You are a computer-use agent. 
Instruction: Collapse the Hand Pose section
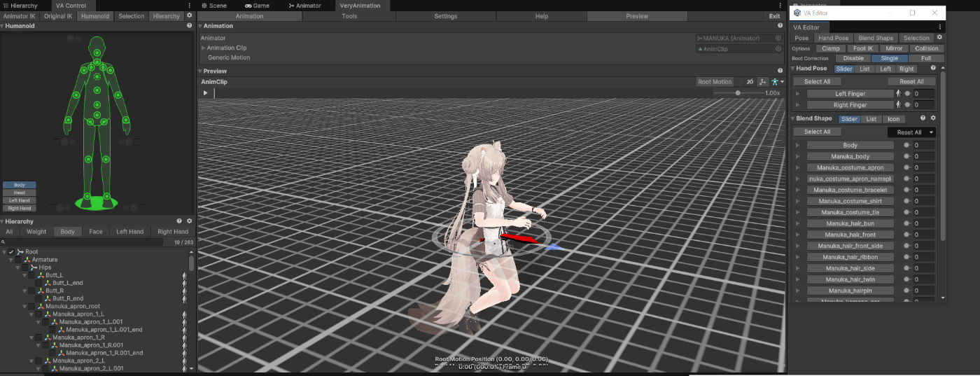(x=793, y=69)
